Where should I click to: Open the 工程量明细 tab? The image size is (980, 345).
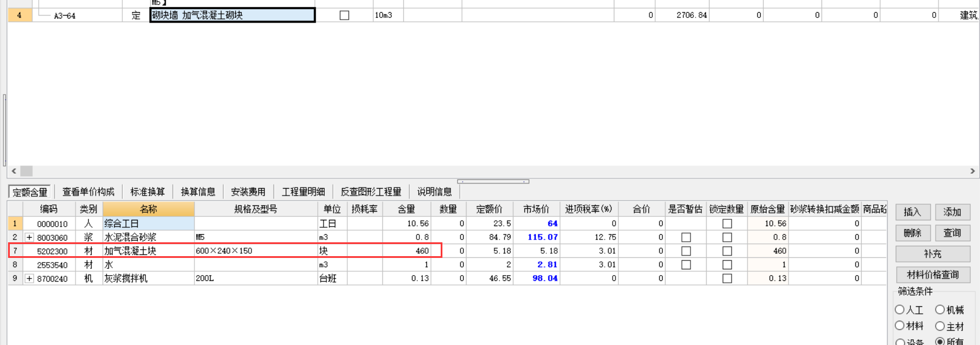[303, 192]
